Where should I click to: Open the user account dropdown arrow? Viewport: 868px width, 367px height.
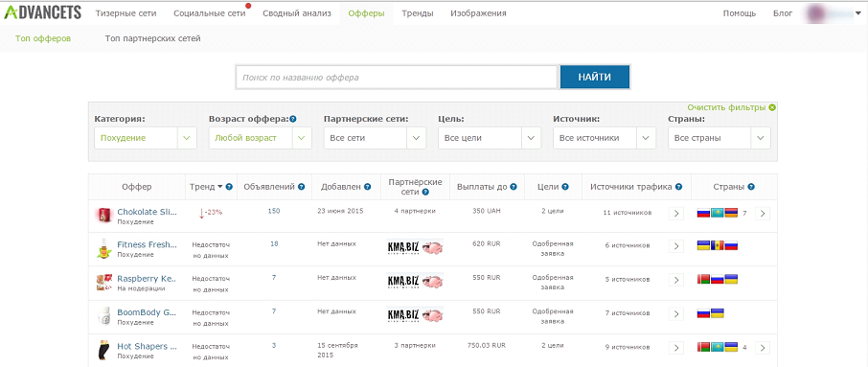coord(859,13)
